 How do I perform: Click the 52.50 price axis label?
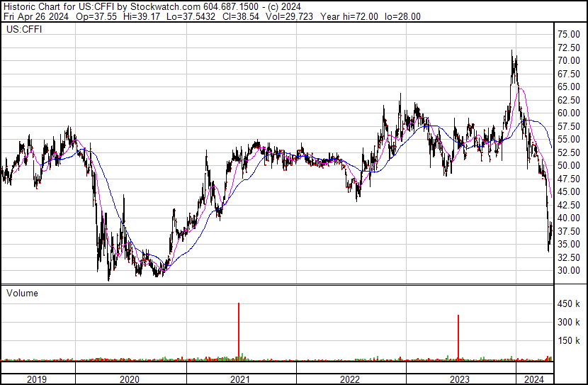pyautogui.click(x=569, y=152)
